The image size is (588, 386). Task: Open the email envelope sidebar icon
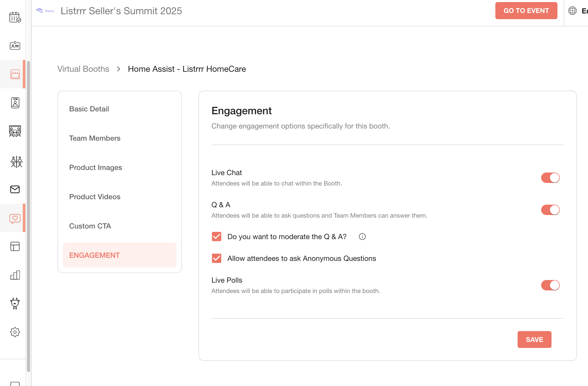pyautogui.click(x=15, y=189)
